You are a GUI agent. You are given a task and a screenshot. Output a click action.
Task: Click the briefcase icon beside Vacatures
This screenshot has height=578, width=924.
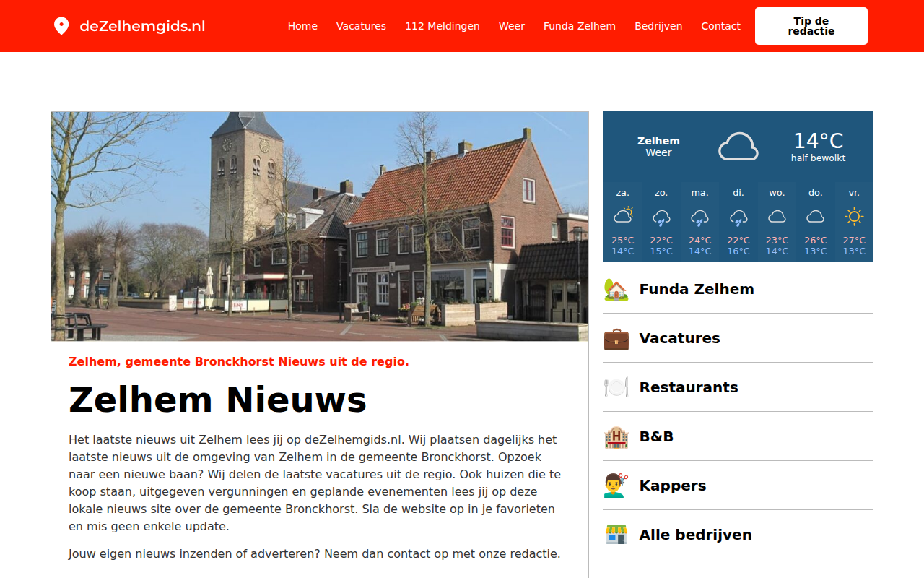coord(616,338)
